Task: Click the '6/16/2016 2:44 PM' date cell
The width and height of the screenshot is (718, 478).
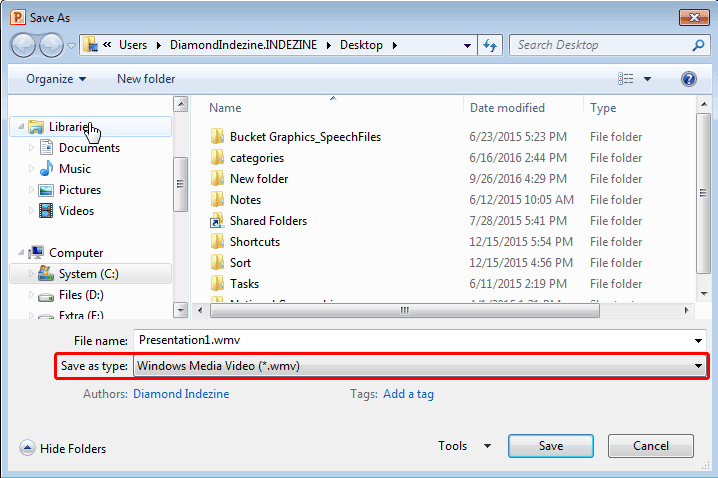Action: (x=518, y=158)
